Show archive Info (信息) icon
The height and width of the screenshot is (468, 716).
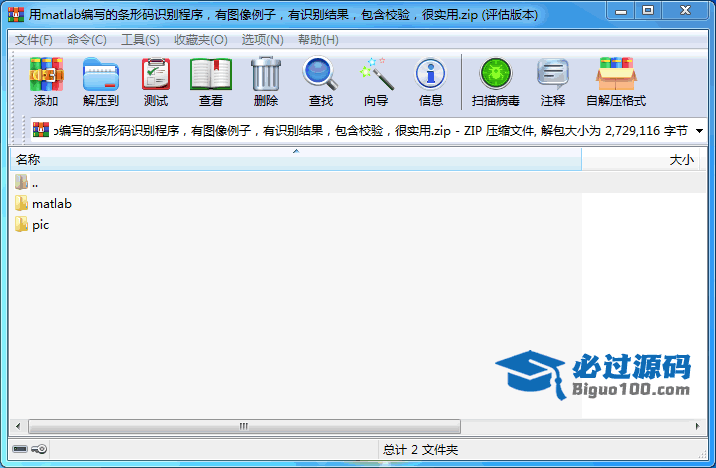pos(430,74)
